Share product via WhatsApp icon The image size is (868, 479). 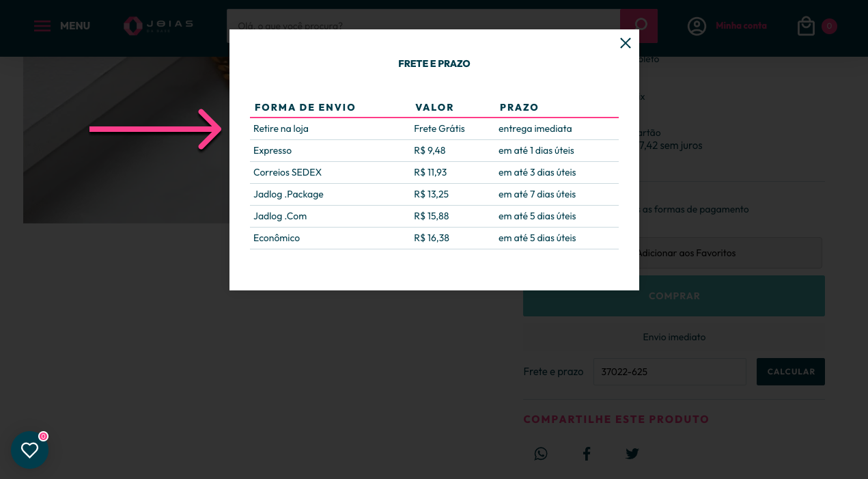541,454
